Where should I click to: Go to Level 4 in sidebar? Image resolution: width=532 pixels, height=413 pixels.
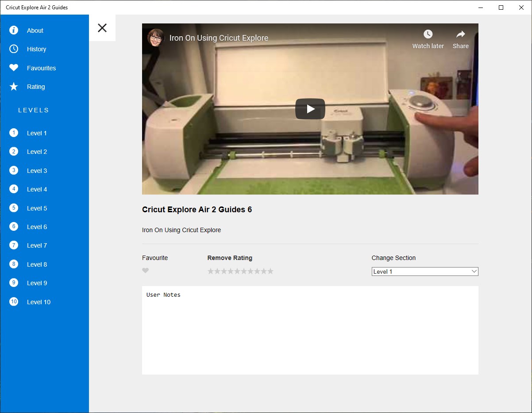click(37, 189)
